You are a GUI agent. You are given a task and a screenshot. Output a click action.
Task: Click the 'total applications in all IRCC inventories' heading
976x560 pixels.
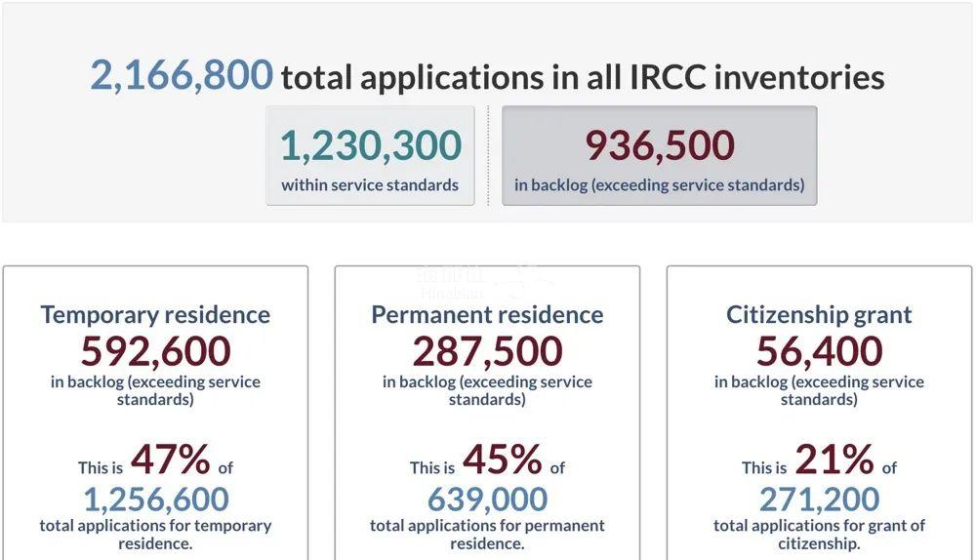tap(583, 77)
